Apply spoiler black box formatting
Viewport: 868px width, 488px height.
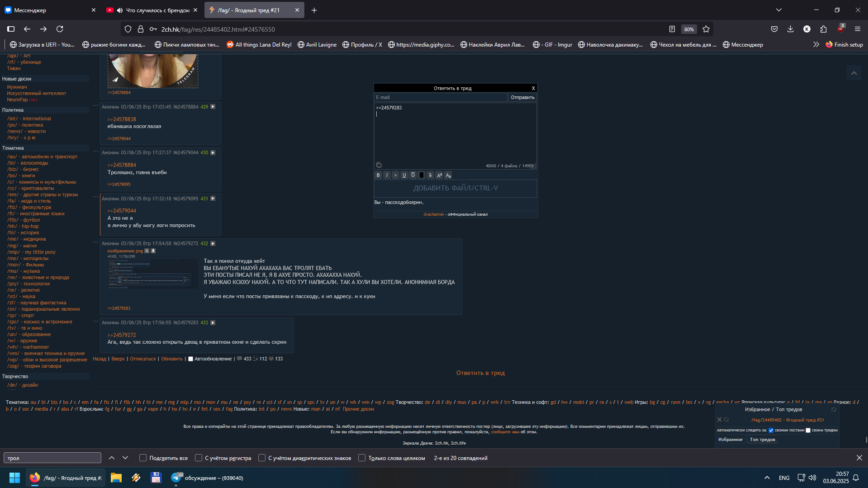tap(422, 175)
